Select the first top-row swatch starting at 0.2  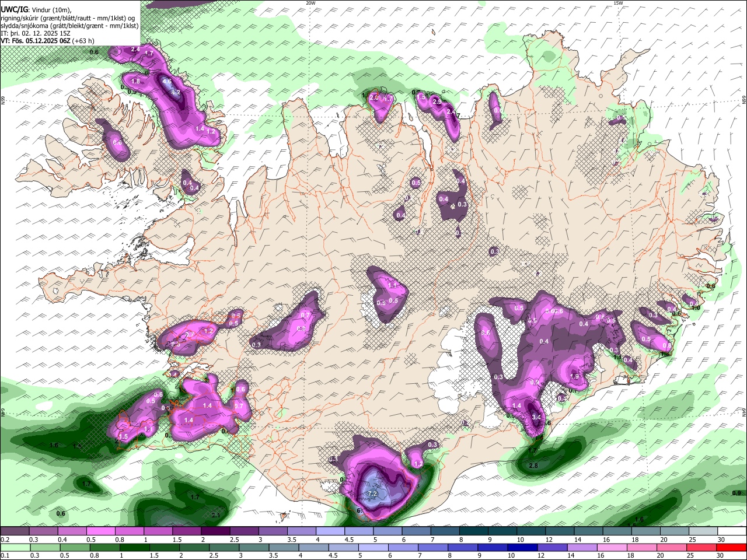coord(15,531)
